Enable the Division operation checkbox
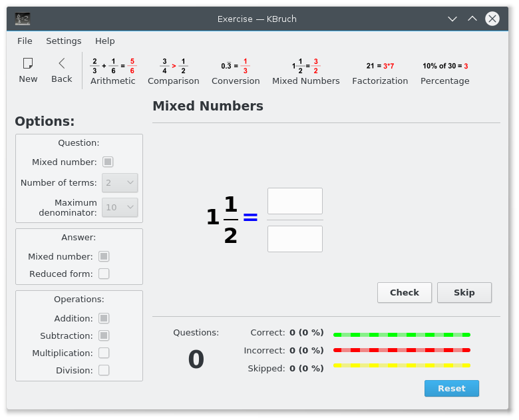 [104, 370]
